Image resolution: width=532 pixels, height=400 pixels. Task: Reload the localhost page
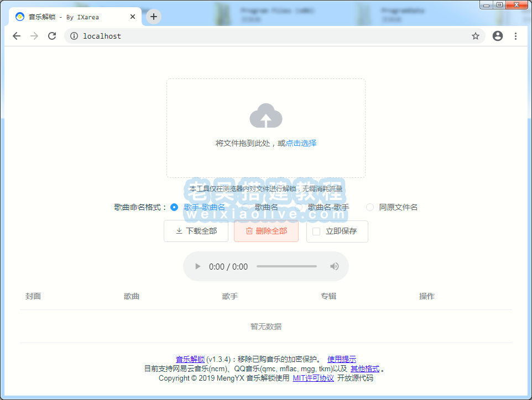point(52,36)
